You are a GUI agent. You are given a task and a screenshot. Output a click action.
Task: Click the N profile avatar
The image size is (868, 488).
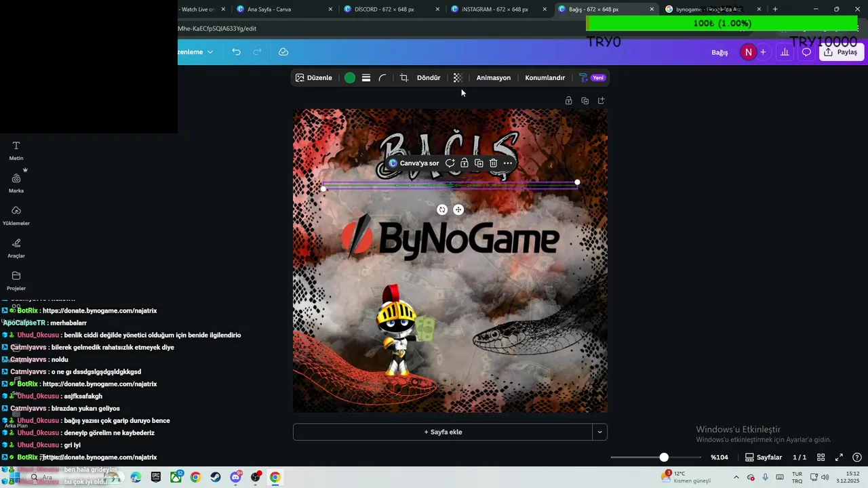(x=748, y=52)
